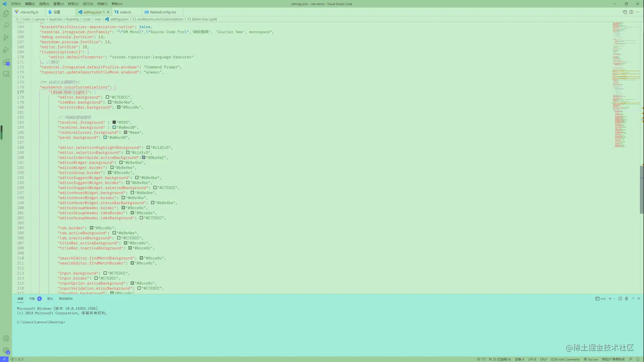Open the 运行(R) menu
The width and height of the screenshot is (644, 362).
coord(88,4)
